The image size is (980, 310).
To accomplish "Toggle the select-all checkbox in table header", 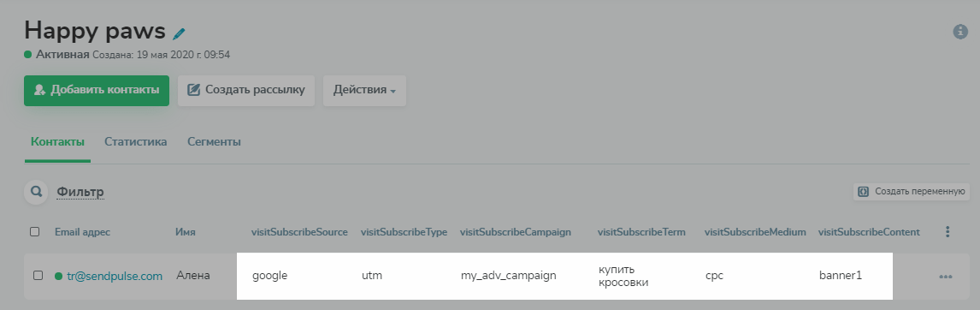I will click(34, 232).
